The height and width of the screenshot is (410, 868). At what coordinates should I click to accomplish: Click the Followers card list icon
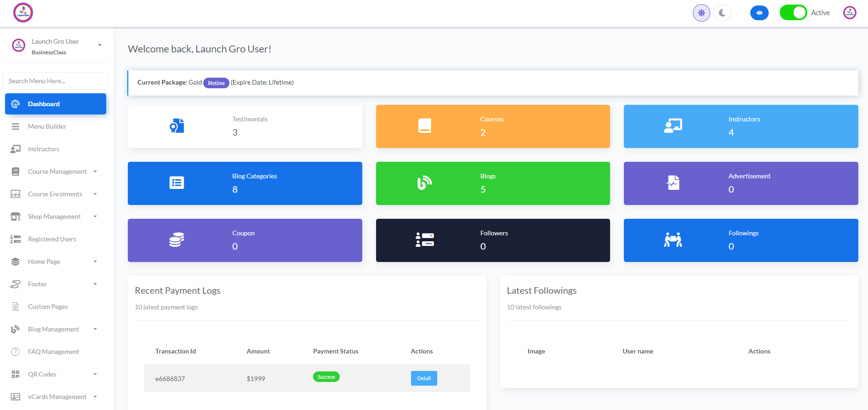coord(425,240)
